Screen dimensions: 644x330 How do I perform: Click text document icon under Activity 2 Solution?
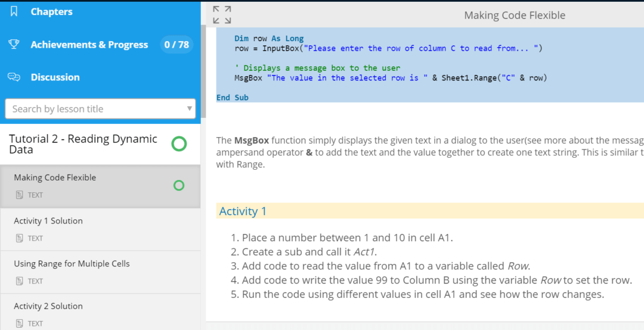click(19, 323)
